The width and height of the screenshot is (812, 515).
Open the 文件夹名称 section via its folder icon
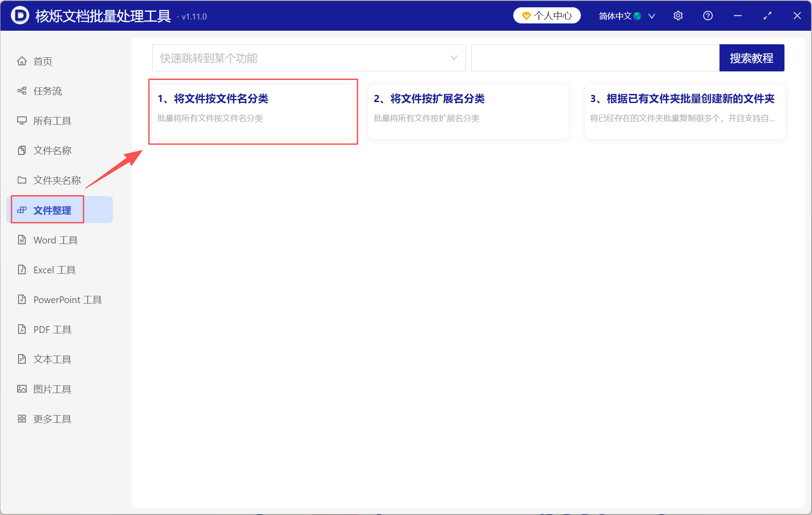point(22,180)
